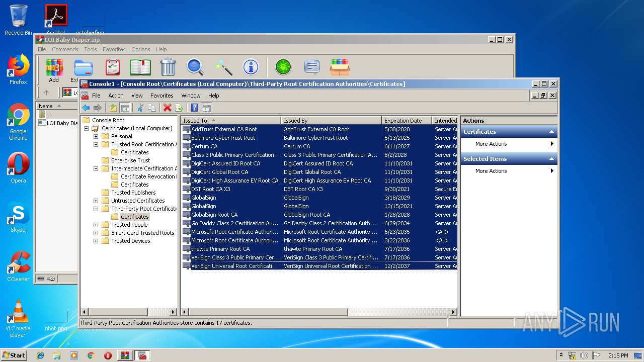The image size is (644, 362).
Task: Expand the Untrusted Certificates node
Action: point(96,201)
